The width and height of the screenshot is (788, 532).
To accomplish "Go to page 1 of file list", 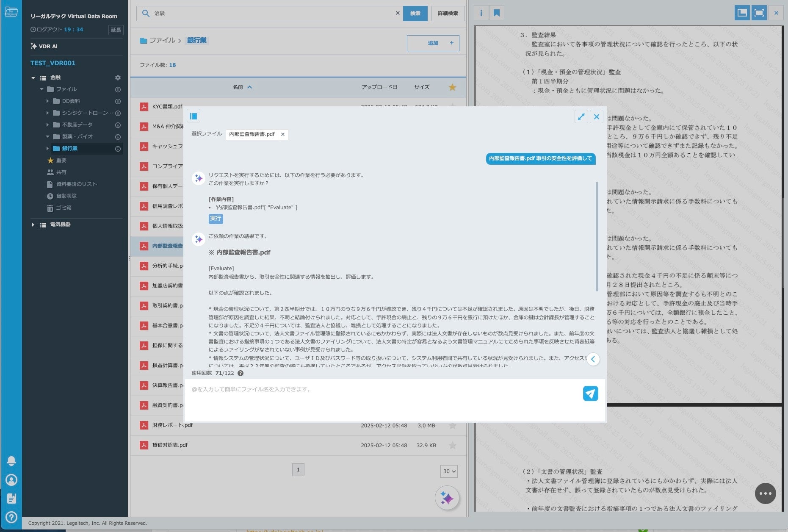I will pos(298,470).
